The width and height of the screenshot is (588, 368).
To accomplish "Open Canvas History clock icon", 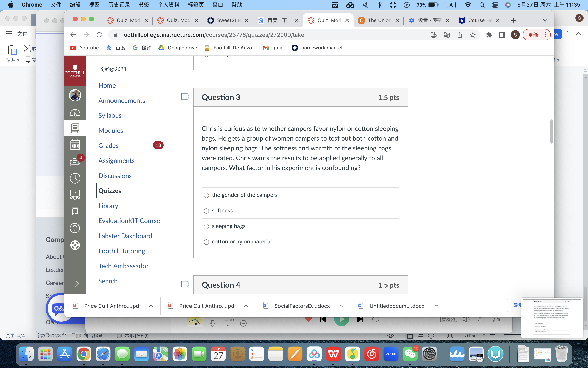I will tap(75, 178).
